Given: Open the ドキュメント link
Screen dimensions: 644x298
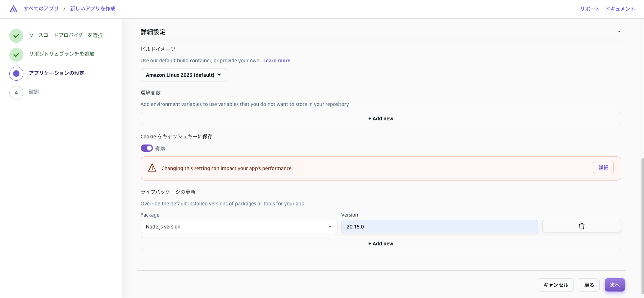Looking at the screenshot, I should 620,9.
